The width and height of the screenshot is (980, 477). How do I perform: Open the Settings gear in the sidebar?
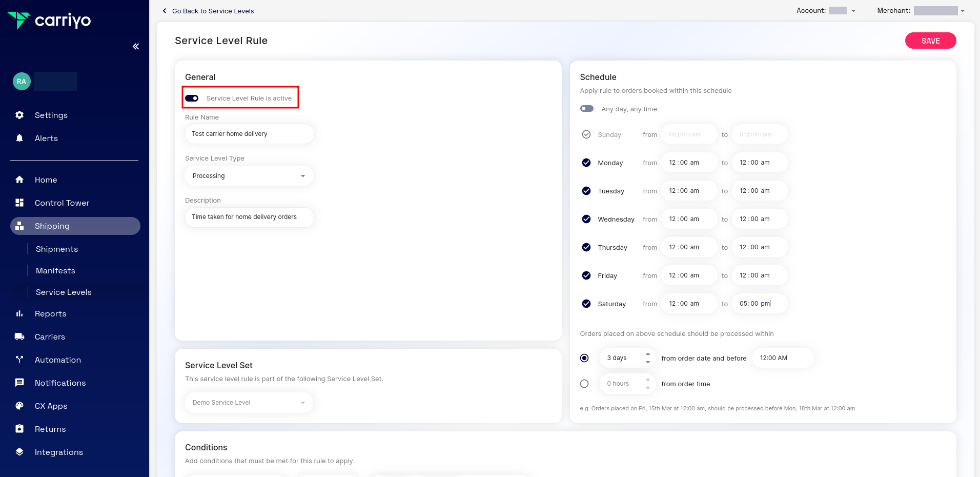pos(19,115)
